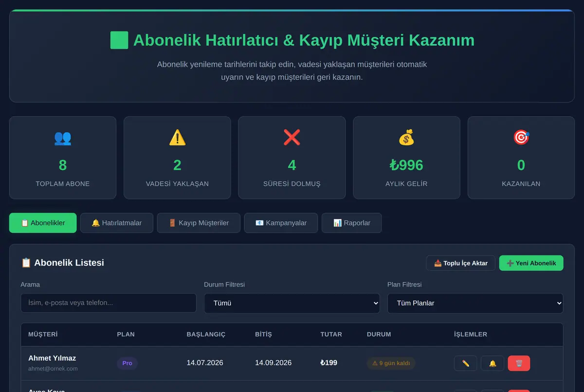584x392 pixels.
Task: Click the DURUM column header
Action: pyautogui.click(x=379, y=335)
